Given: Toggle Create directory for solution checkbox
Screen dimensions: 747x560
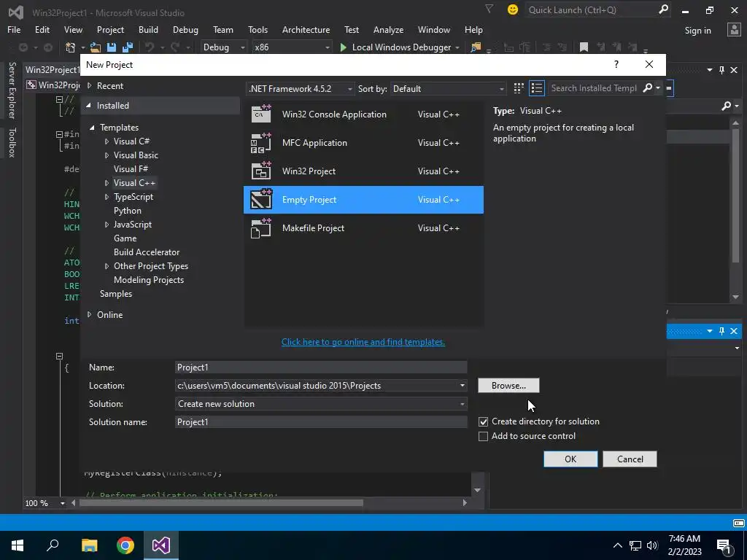Looking at the screenshot, I should click(x=483, y=421).
